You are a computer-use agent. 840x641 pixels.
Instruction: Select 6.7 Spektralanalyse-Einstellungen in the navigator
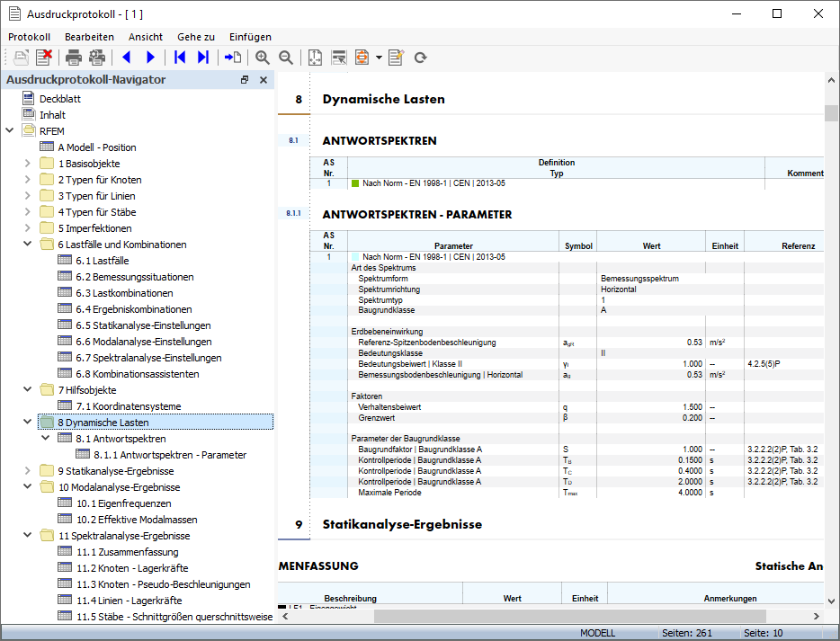(x=147, y=358)
